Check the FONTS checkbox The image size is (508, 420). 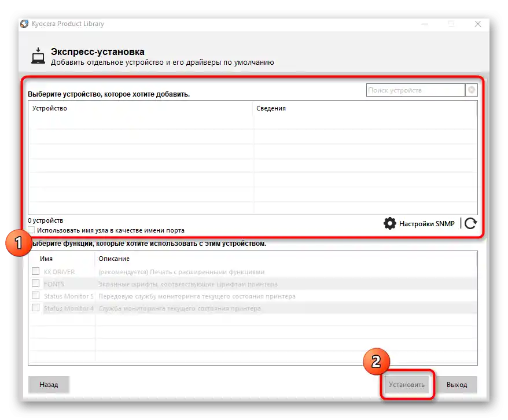(36, 283)
